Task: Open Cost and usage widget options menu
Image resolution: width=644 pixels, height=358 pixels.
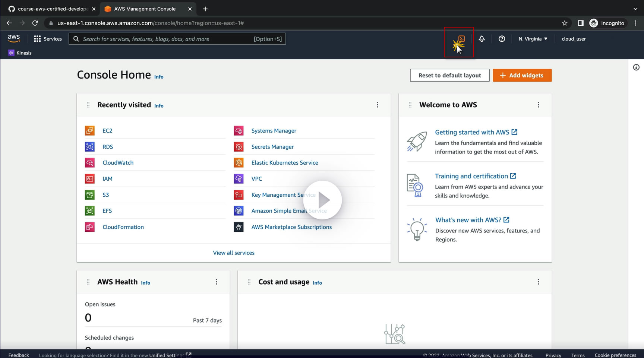Action: click(539, 282)
